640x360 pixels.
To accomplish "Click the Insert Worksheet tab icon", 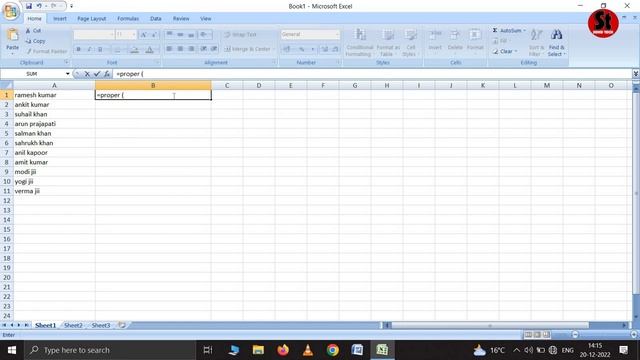I will (x=122, y=325).
